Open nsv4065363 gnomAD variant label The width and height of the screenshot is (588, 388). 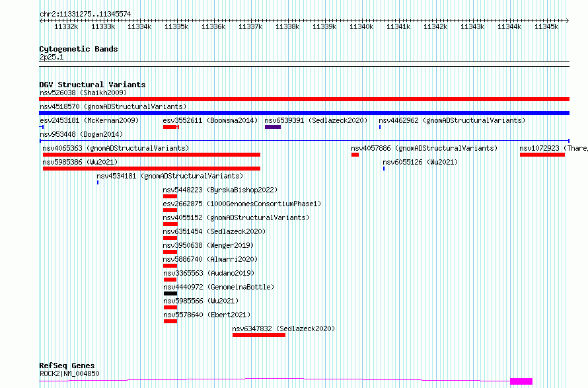click(116, 148)
